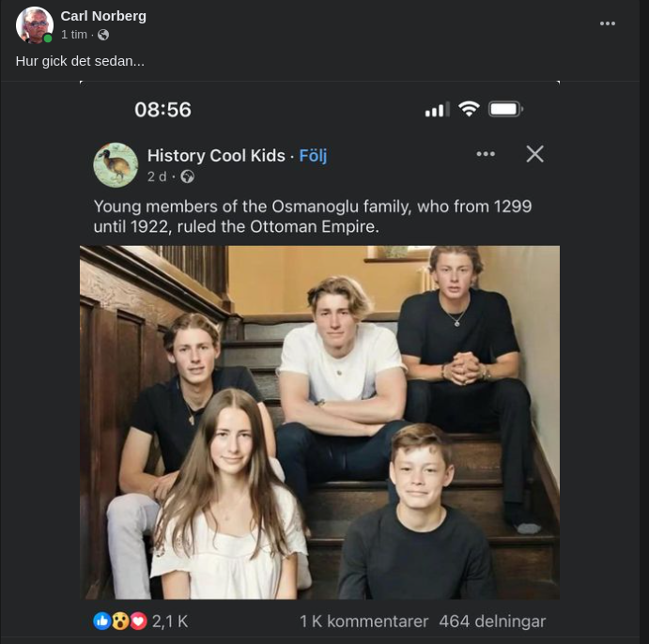Open Carl Norberg's profile picture
Image resolution: width=649 pixels, height=644 pixels.
coord(34,25)
